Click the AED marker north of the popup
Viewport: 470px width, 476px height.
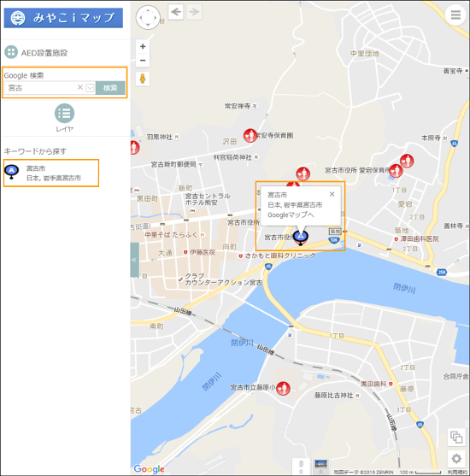pyautogui.click(x=303, y=174)
